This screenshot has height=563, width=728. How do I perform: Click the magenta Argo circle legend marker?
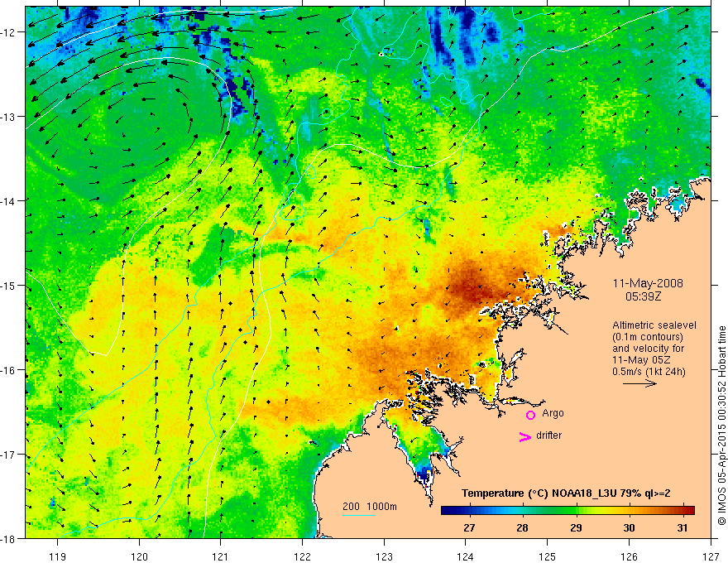530,415
